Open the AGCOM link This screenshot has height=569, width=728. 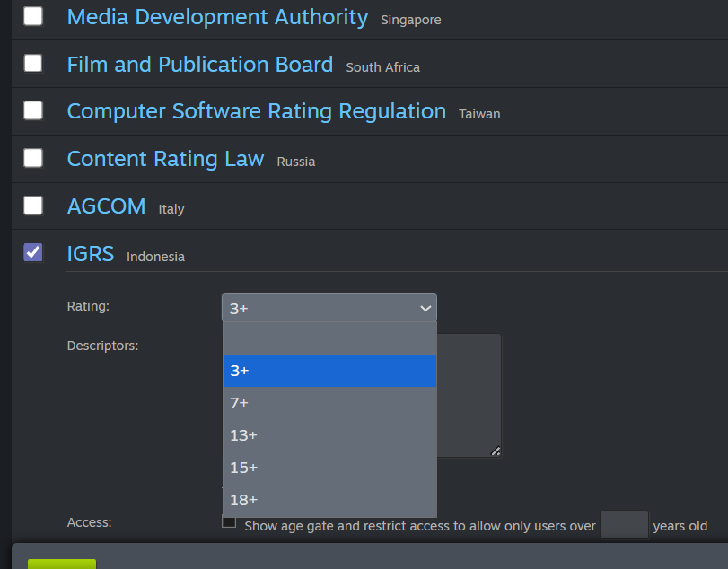point(106,206)
